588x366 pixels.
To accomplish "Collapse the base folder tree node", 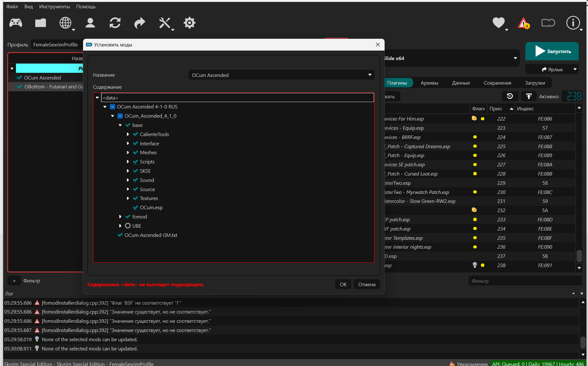I will [120, 125].
